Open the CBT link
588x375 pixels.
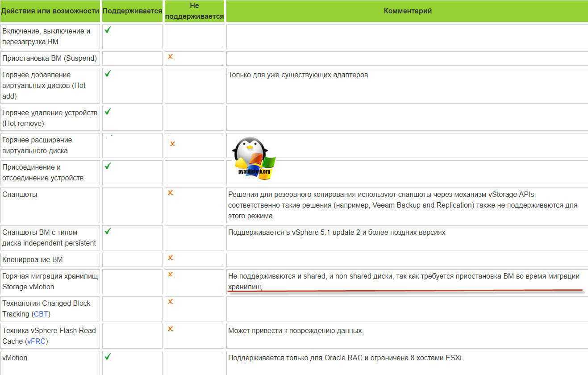(41, 314)
